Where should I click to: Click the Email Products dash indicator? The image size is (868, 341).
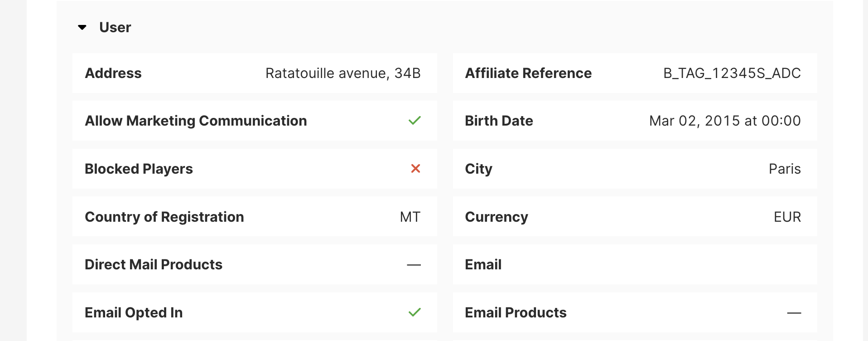tap(794, 313)
